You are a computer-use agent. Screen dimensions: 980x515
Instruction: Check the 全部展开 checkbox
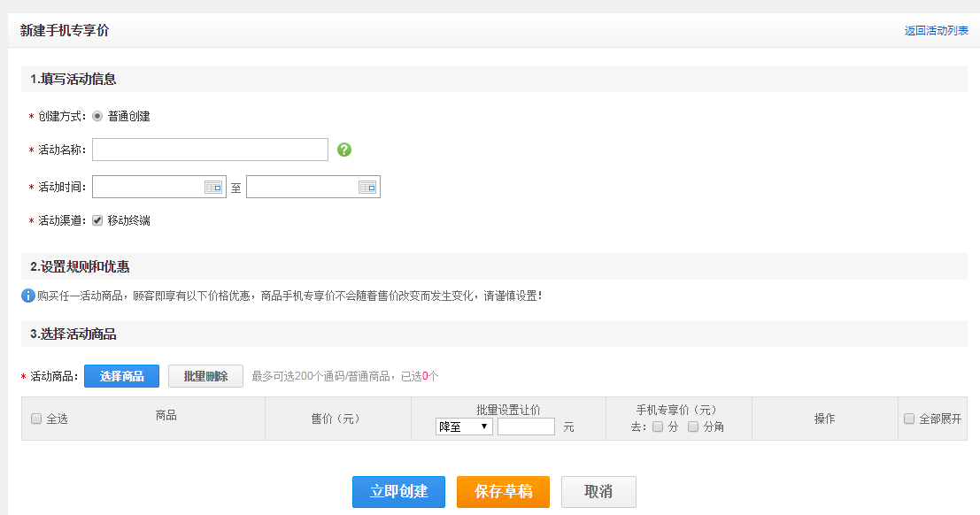coord(909,419)
